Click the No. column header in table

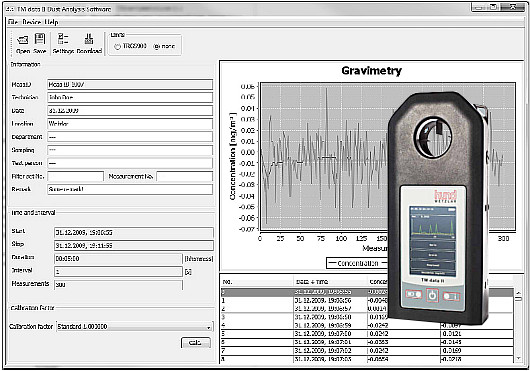257,281
